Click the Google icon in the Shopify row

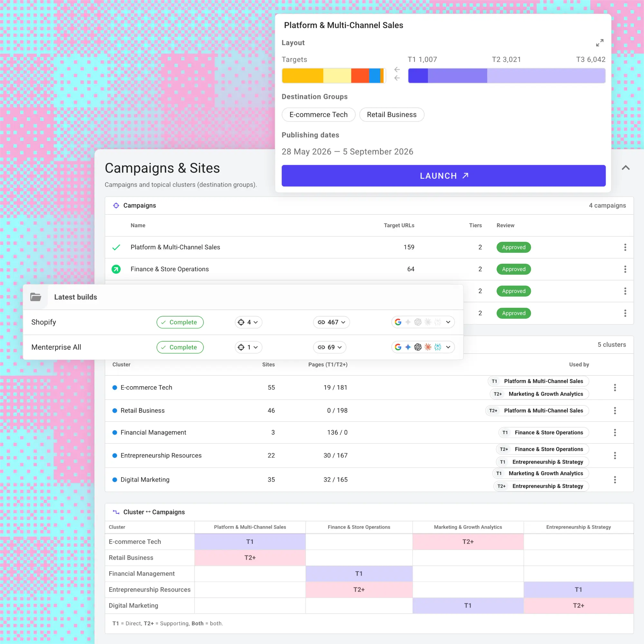398,322
